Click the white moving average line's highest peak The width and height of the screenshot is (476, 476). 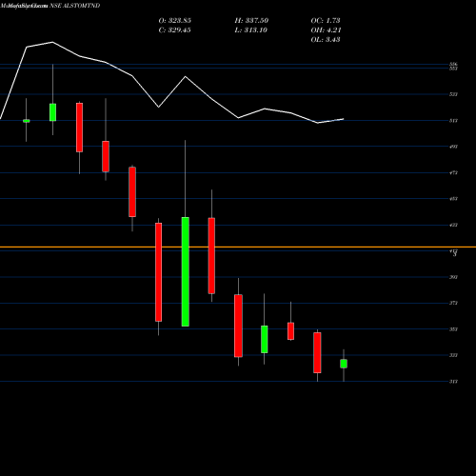(52, 42)
